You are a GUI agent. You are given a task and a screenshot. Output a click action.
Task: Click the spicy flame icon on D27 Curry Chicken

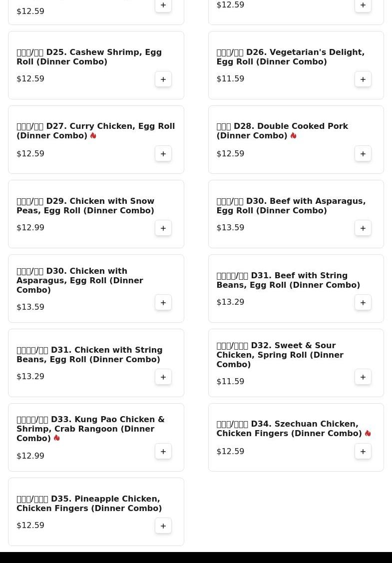tap(93, 136)
